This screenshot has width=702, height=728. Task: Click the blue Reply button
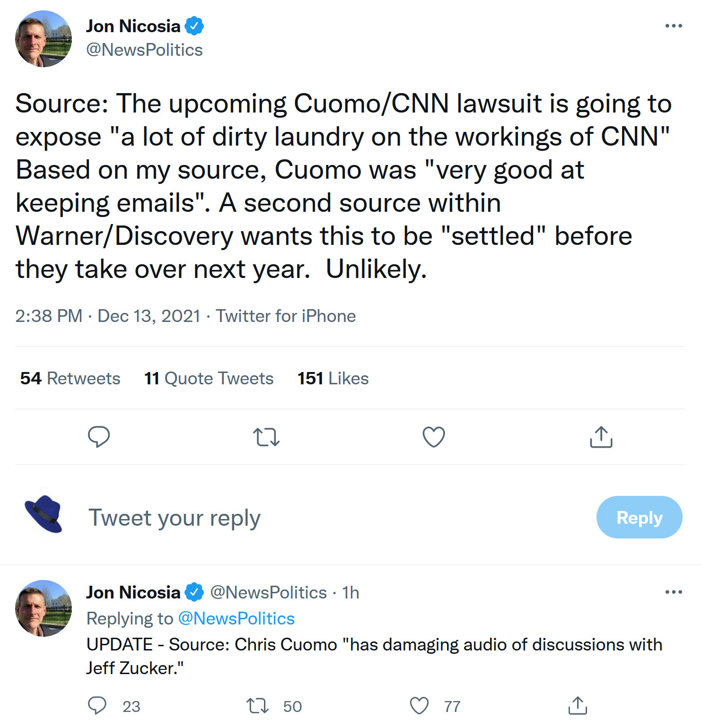639,517
